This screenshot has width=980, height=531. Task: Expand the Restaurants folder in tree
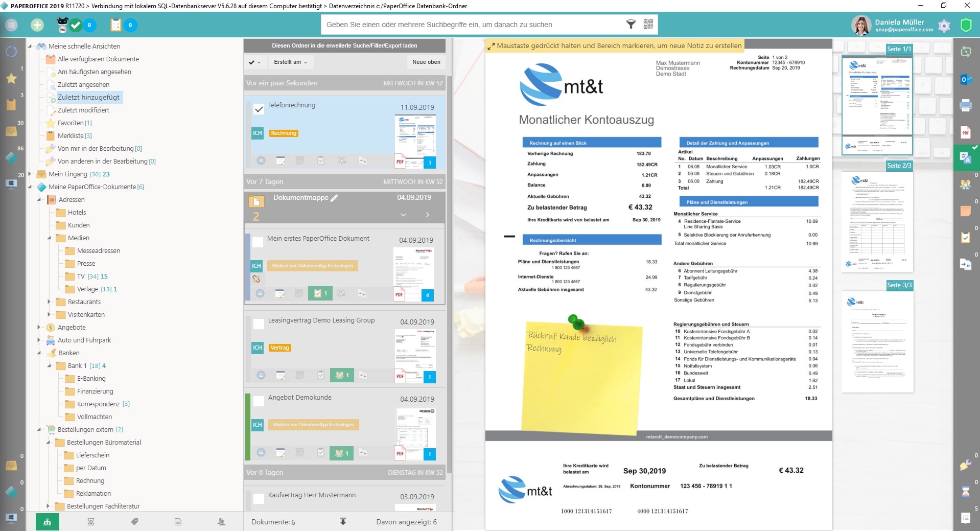pos(49,302)
